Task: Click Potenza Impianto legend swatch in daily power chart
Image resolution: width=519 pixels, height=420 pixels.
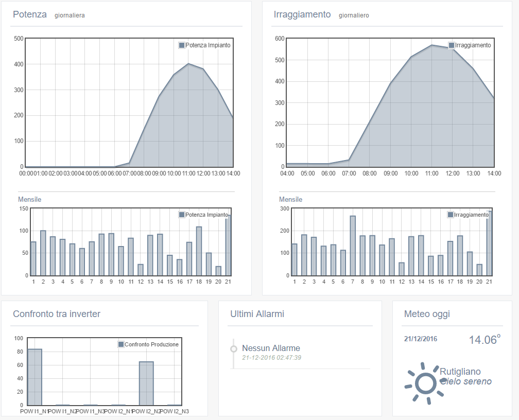Action: (182, 45)
